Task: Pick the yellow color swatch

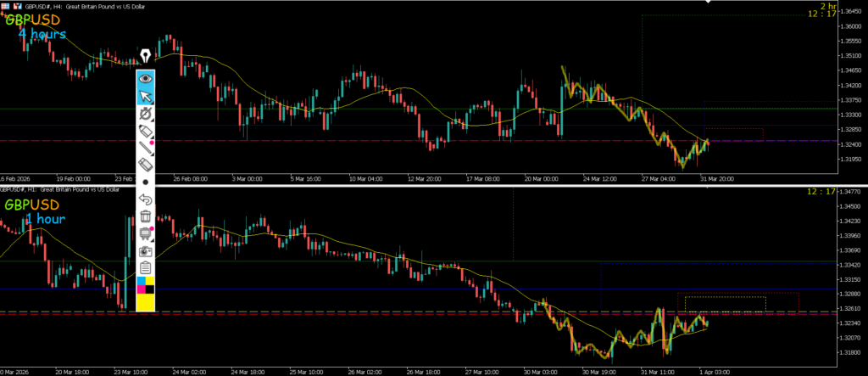Action: click(x=146, y=300)
